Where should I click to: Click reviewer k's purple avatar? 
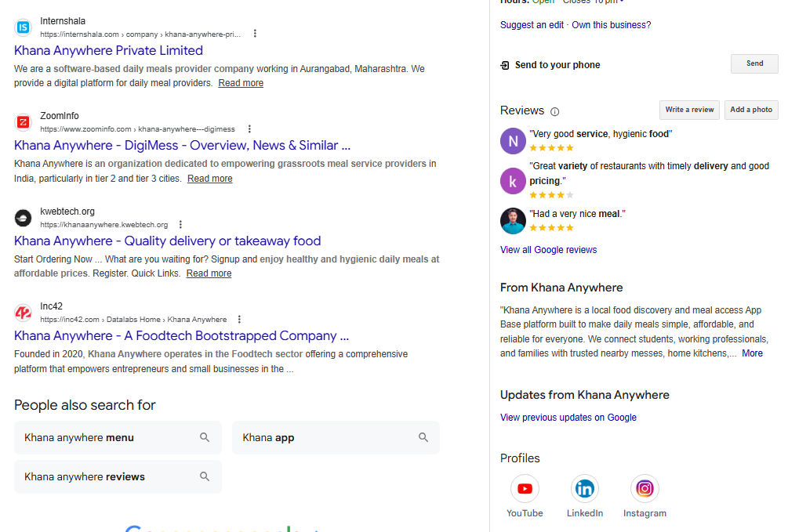pyautogui.click(x=513, y=181)
